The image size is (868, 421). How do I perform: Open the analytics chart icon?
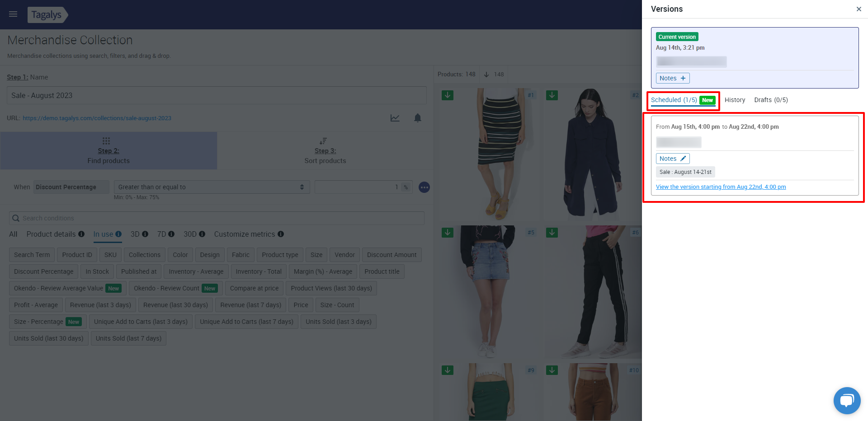click(x=395, y=118)
